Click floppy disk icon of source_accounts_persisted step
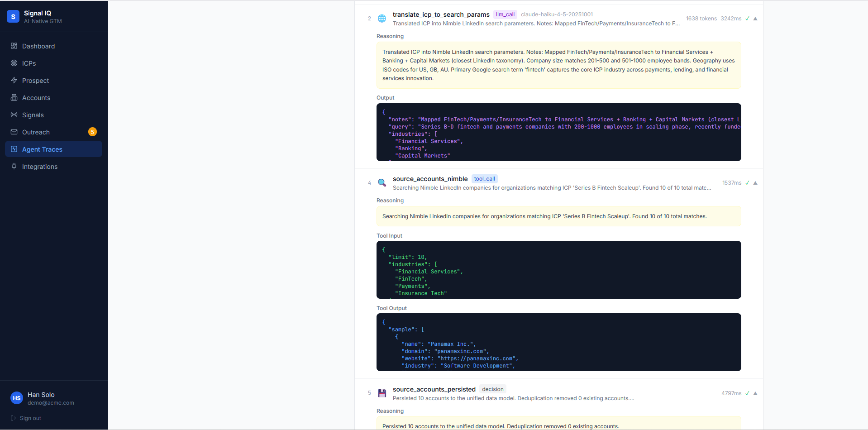 pyautogui.click(x=382, y=393)
